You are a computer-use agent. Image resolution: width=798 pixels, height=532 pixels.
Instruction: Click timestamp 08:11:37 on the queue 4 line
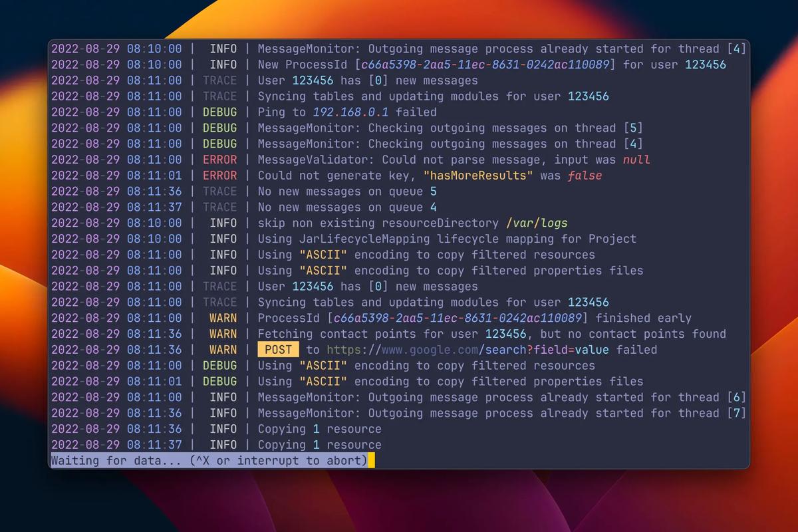click(x=154, y=207)
